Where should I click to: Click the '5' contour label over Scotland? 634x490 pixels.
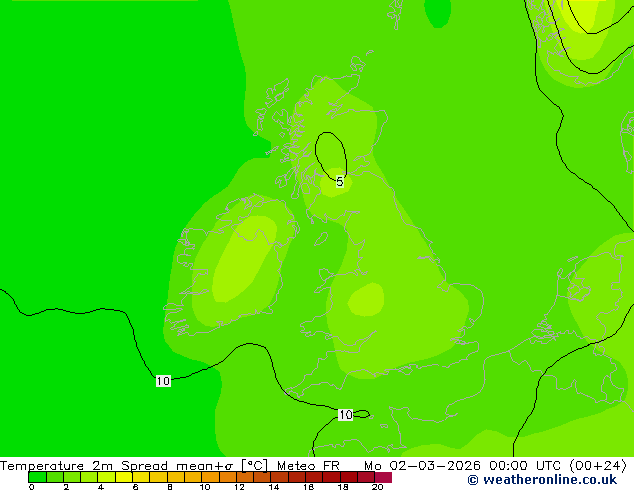coord(340,182)
